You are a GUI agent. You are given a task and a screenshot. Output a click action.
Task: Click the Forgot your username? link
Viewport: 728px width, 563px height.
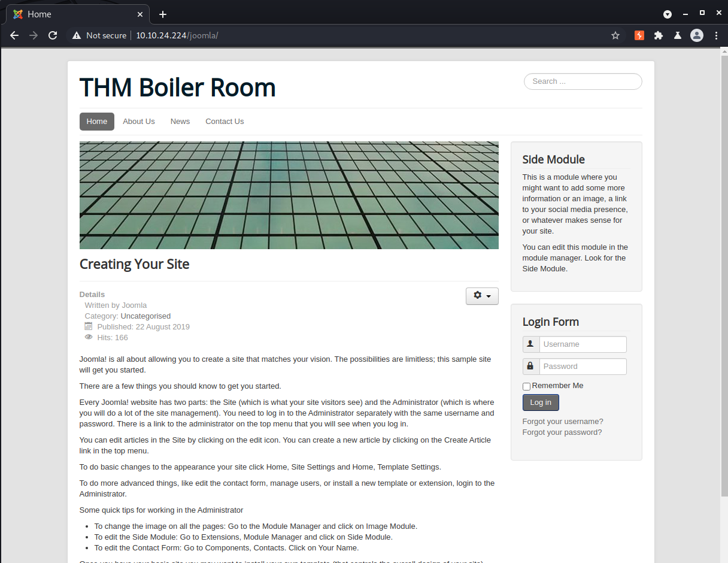click(563, 421)
